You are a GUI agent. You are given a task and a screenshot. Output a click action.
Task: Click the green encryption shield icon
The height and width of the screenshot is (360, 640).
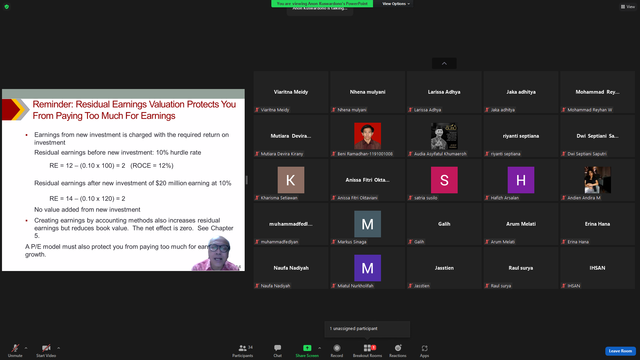(x=7, y=7)
